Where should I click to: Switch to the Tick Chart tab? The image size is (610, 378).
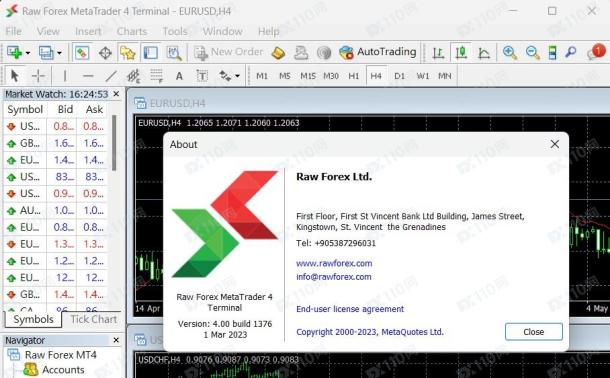[x=93, y=319]
